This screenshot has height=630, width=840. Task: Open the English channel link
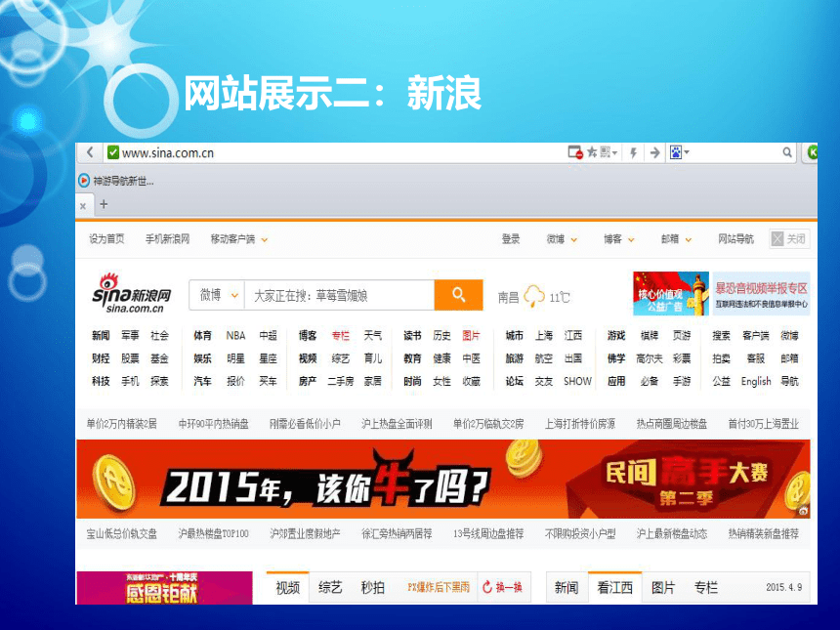[x=756, y=381]
